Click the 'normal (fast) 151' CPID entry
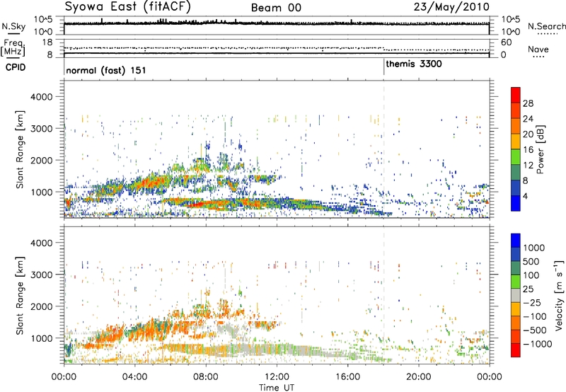 pyautogui.click(x=106, y=70)
